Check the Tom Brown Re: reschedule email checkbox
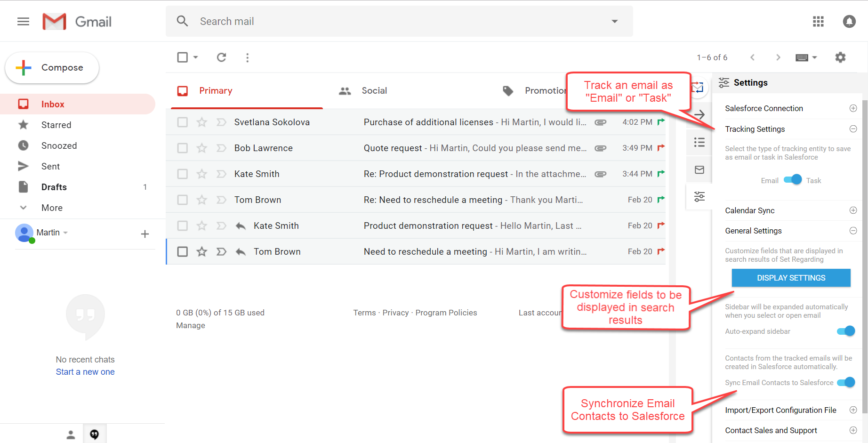The image size is (868, 443). point(182,200)
